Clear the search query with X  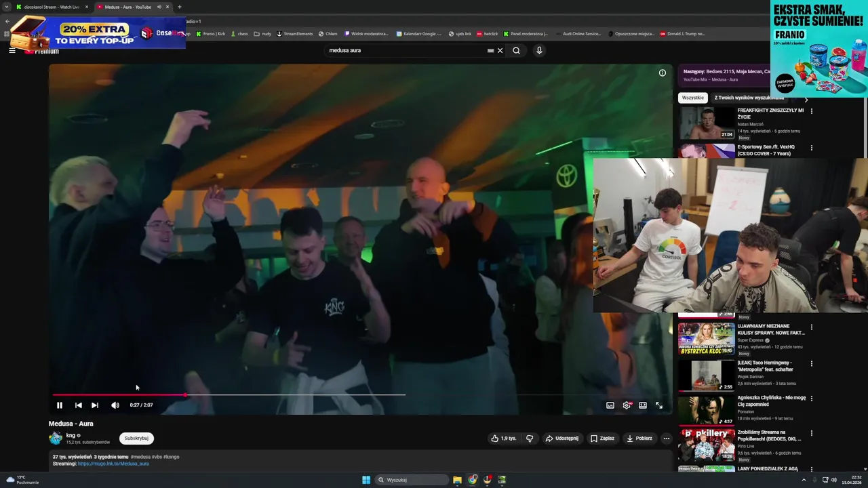(x=500, y=50)
